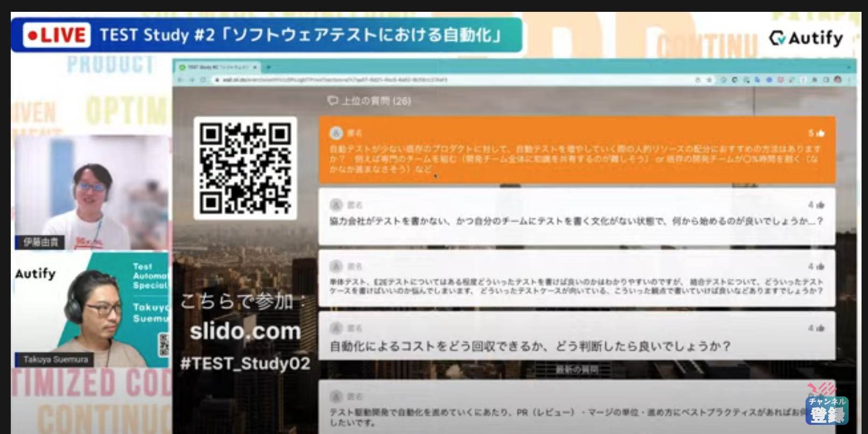
Task: Reload the page with the browser refresh icon
Action: point(203,80)
